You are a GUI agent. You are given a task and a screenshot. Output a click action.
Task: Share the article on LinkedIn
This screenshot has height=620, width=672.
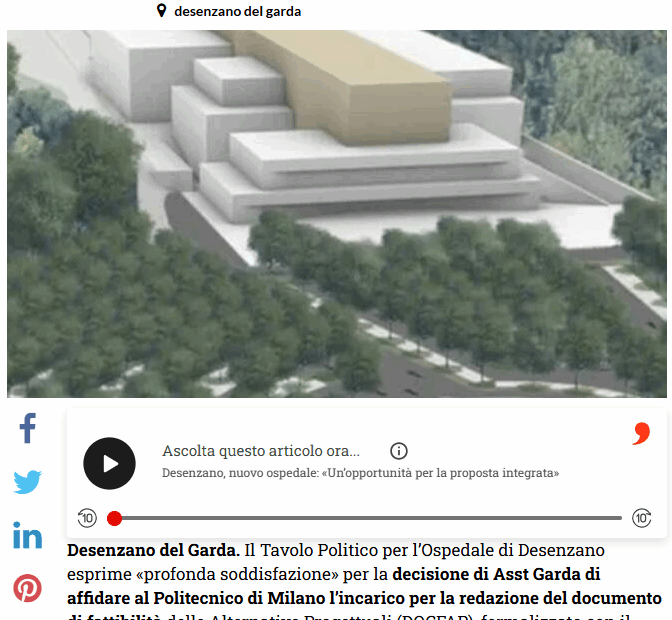(28, 536)
